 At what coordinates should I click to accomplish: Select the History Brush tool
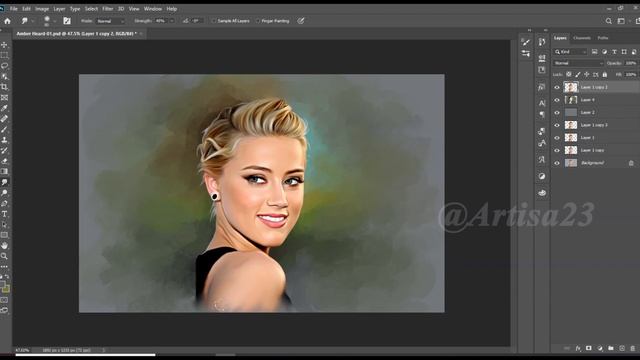point(4,151)
